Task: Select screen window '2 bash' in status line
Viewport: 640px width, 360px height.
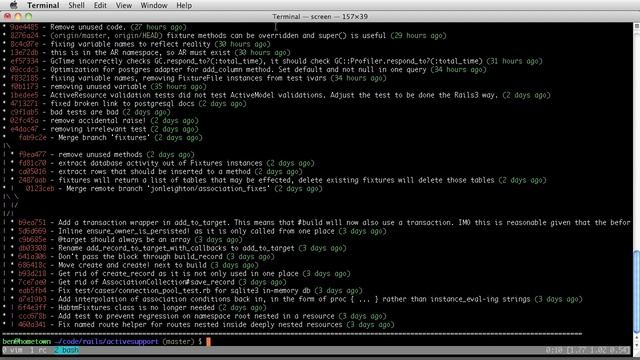Action: point(66,350)
